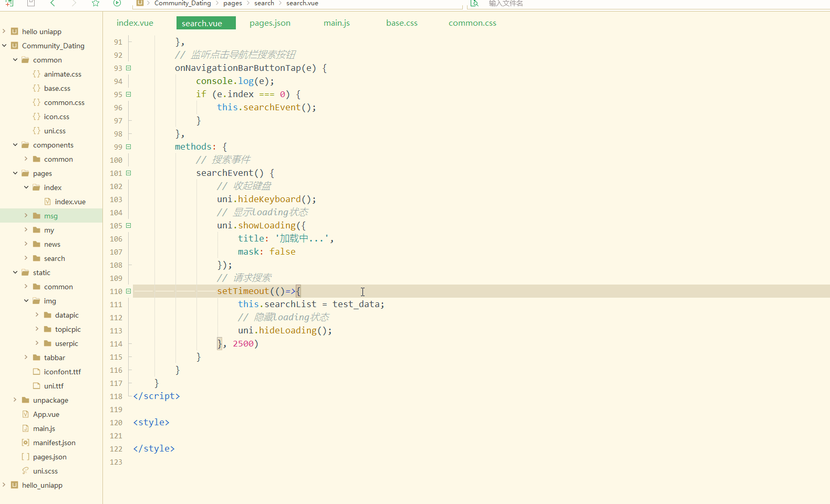Image resolution: width=830 pixels, height=504 pixels.
Task: Expand the msg folder
Action: click(26, 216)
